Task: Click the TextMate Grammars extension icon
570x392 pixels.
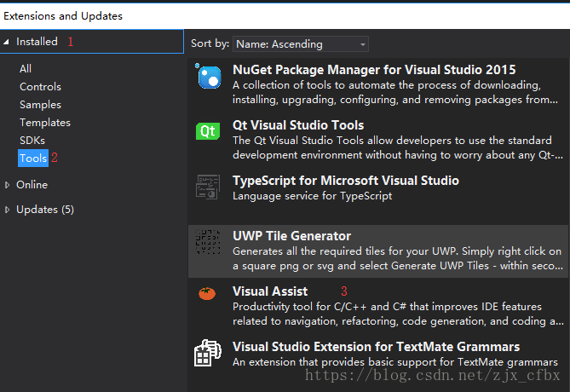Action: pyautogui.click(x=208, y=353)
